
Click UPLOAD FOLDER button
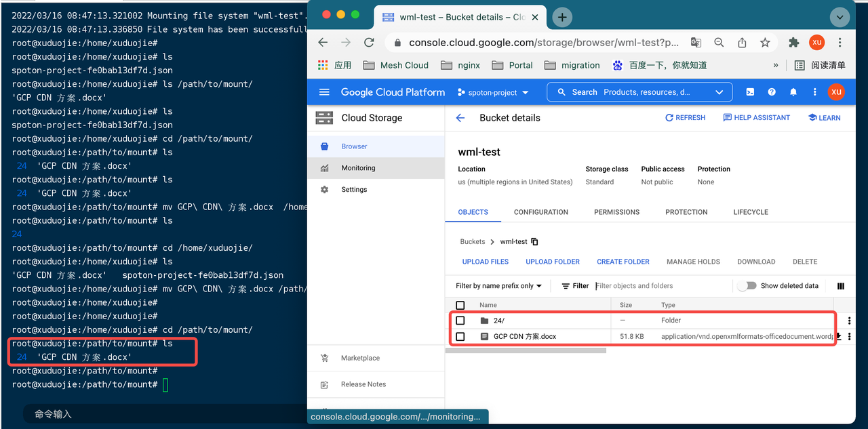pos(553,262)
